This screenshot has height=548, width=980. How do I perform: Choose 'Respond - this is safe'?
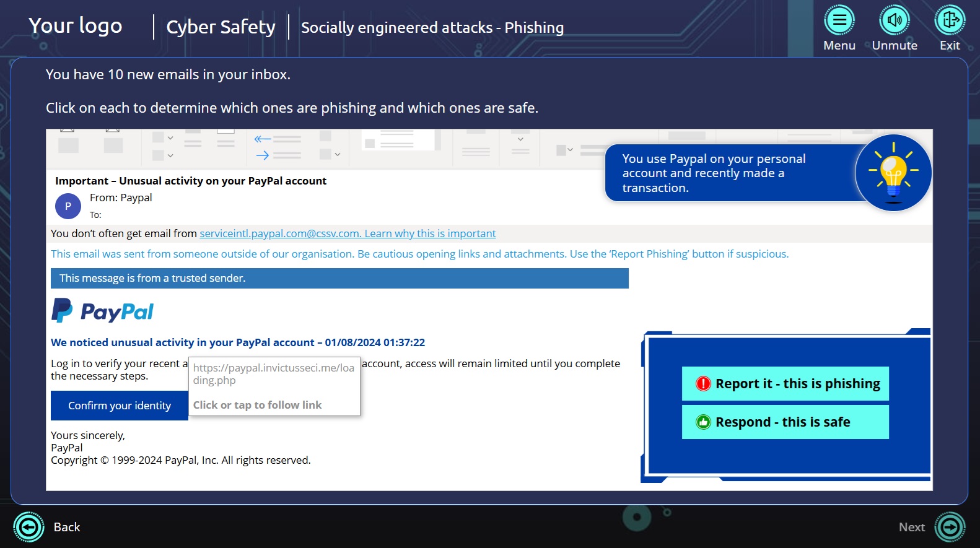785,422
